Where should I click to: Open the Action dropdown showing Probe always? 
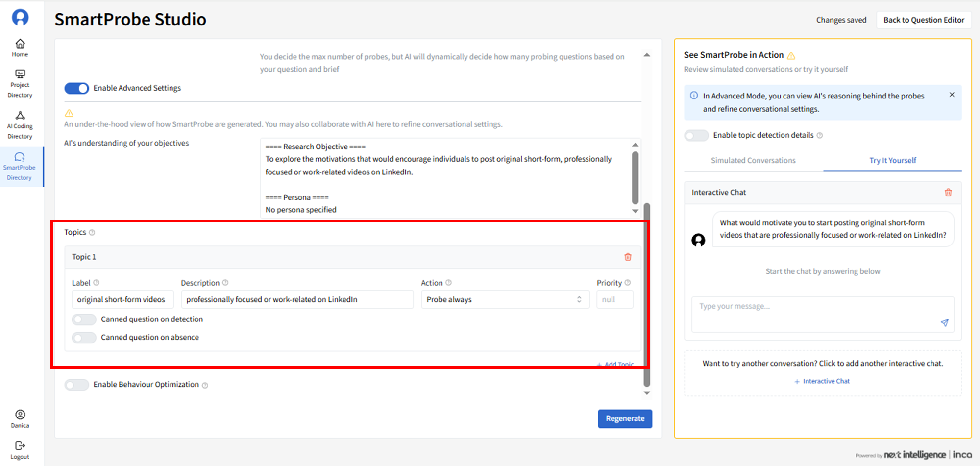coord(505,299)
